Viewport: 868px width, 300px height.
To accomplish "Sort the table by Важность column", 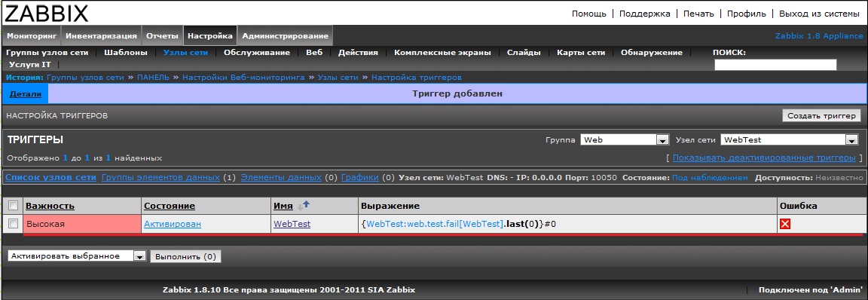I will (50, 206).
